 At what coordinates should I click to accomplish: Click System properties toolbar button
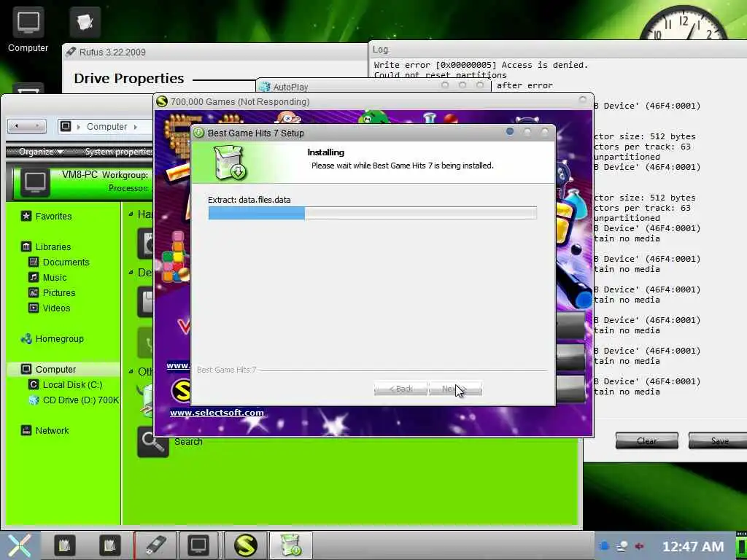coord(118,152)
